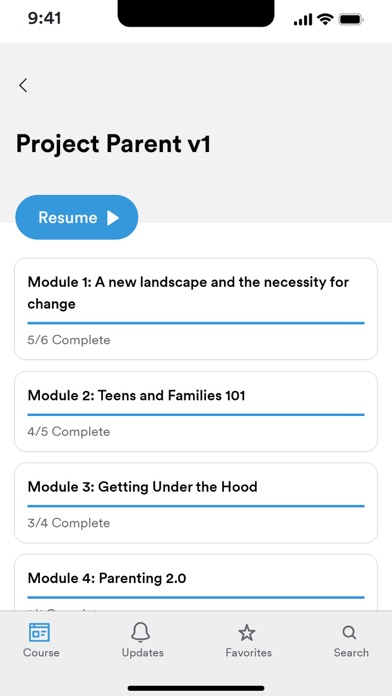
Task: Tap the Wi-Fi status icon
Action: (x=325, y=20)
